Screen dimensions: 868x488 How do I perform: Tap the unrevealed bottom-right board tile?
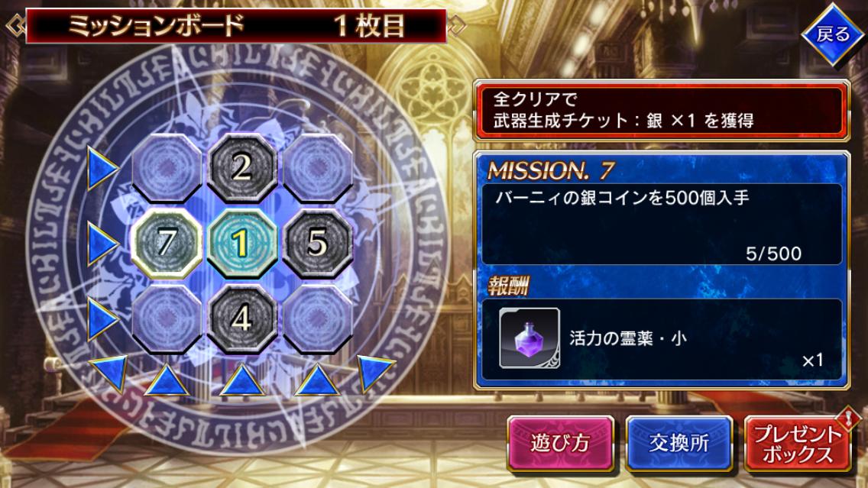click(x=318, y=318)
